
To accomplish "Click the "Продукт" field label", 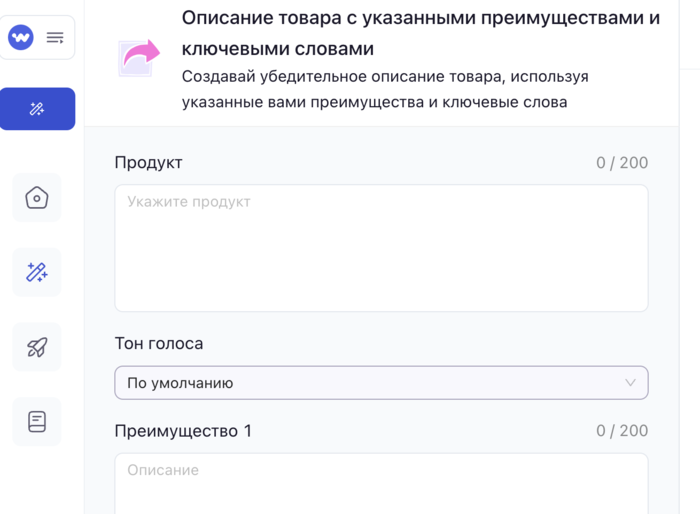I will tap(148, 163).
